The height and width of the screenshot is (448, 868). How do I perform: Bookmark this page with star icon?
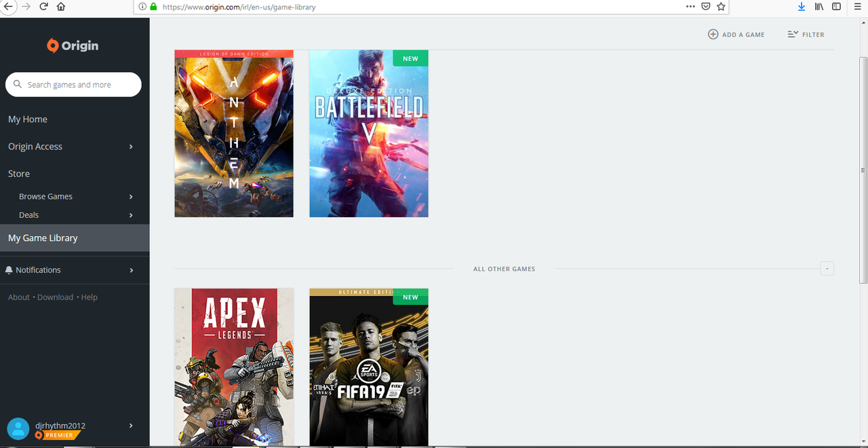tap(722, 6)
